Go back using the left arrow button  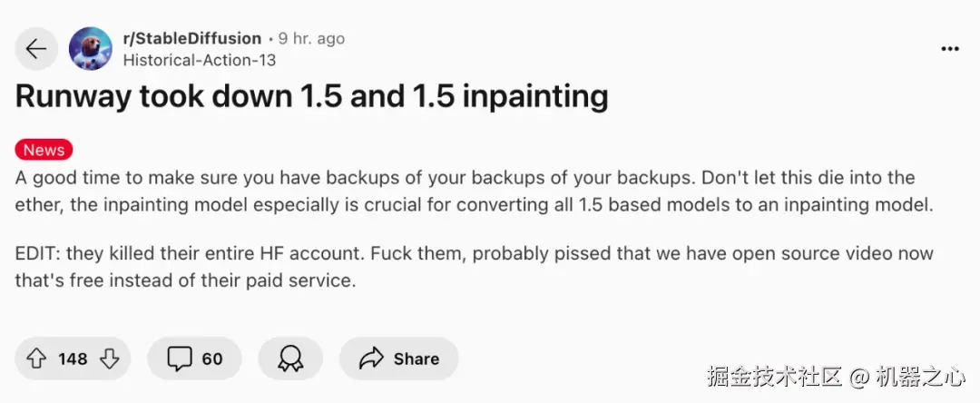(x=36, y=49)
